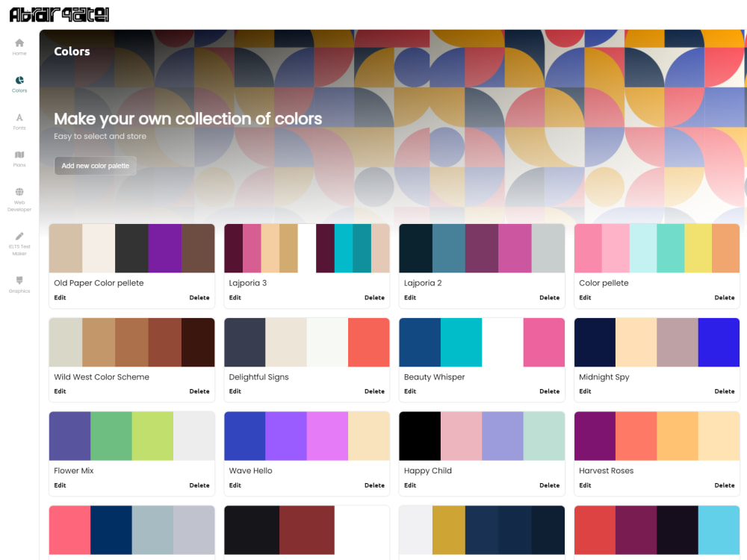
Task: Delete the Color pellete palette
Action: tap(725, 298)
